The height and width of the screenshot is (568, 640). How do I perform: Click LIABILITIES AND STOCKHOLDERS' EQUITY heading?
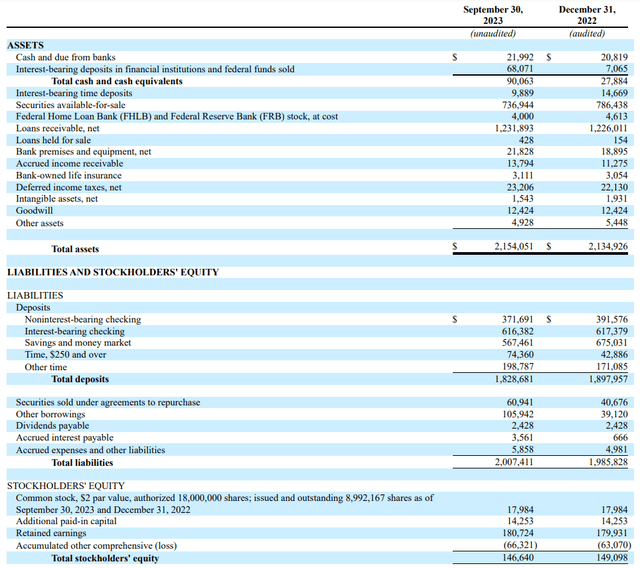click(113, 272)
